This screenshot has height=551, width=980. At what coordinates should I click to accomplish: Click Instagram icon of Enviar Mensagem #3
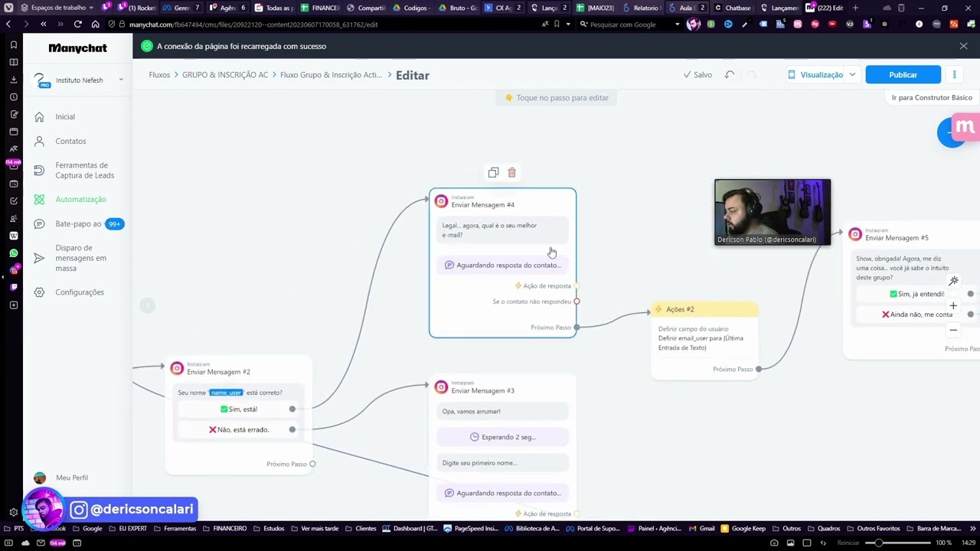click(441, 387)
